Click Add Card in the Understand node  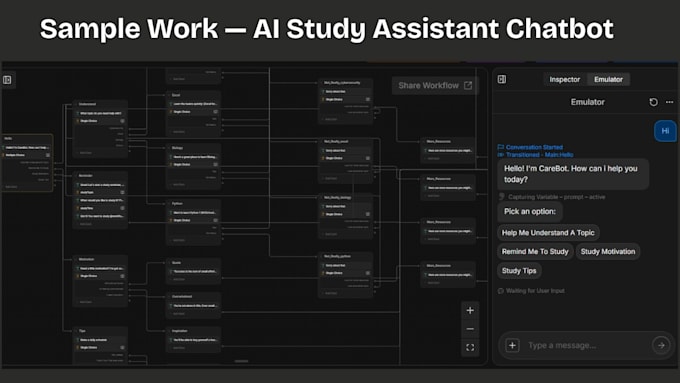85,153
